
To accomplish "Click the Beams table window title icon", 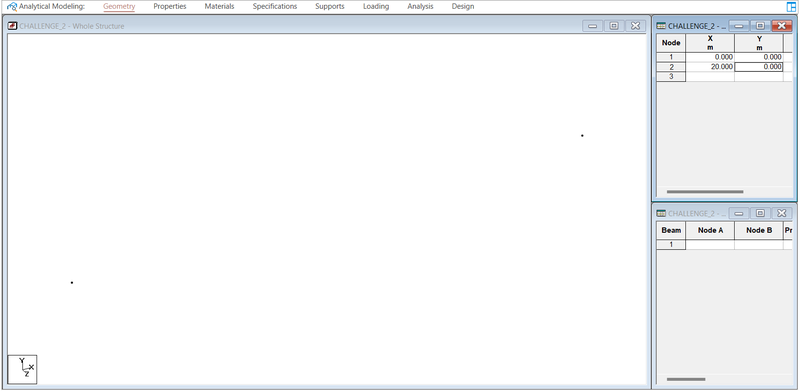I will point(661,213).
